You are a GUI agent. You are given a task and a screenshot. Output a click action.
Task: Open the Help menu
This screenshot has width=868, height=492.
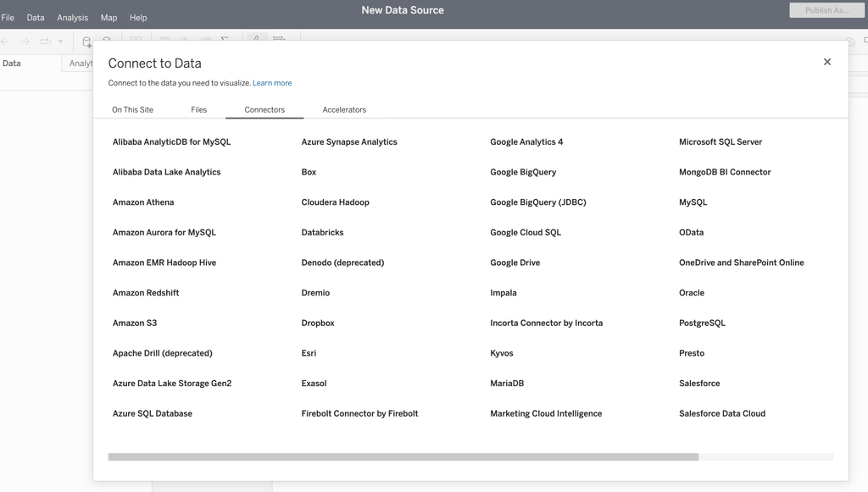pos(138,18)
